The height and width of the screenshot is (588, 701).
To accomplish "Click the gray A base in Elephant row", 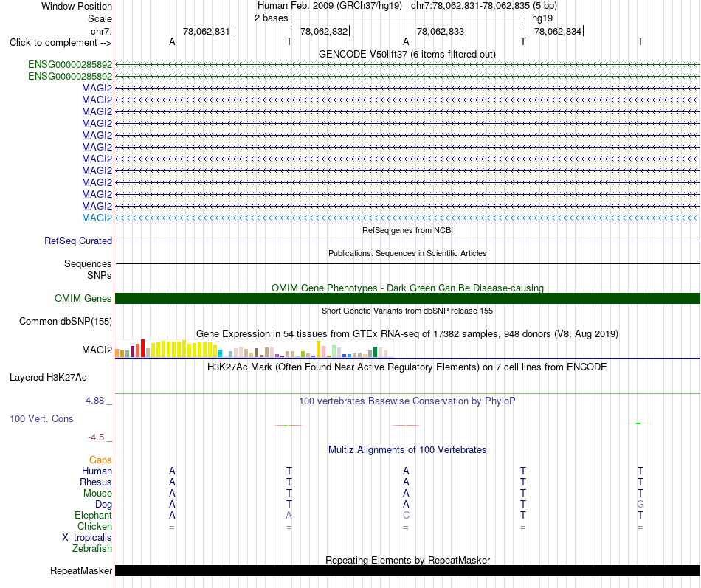I will click(x=289, y=515).
